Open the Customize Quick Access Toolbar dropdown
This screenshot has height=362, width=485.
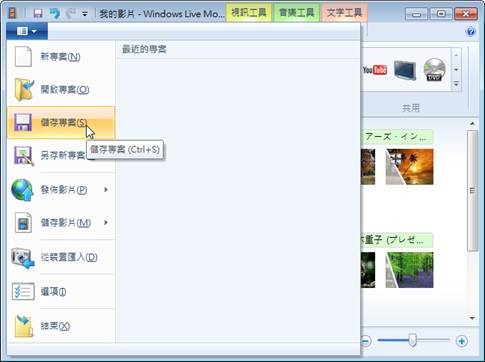tap(85, 14)
